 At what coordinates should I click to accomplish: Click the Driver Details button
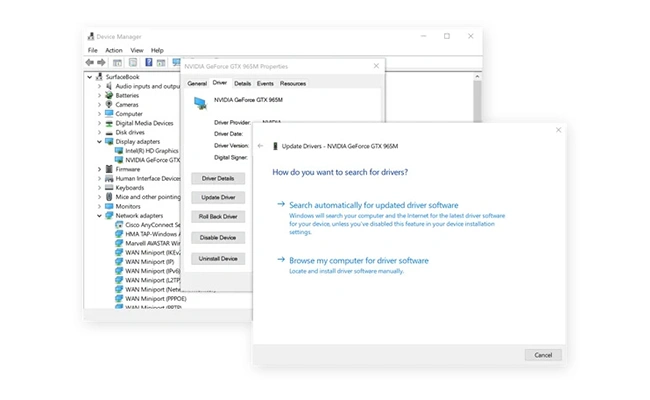[218, 178]
